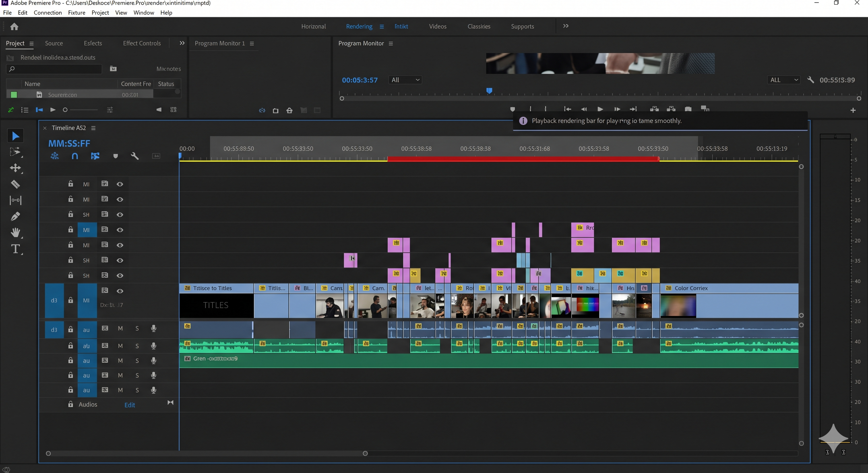The height and width of the screenshot is (473, 868).
Task: Click the new bin icon beside the search box
Action: pos(113,69)
